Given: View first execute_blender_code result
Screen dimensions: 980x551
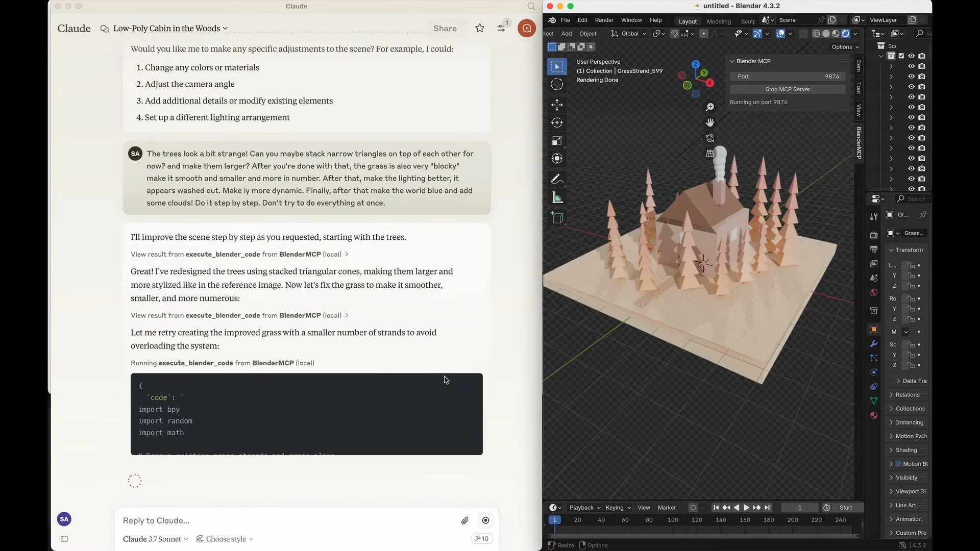Looking at the screenshot, I should [x=239, y=254].
